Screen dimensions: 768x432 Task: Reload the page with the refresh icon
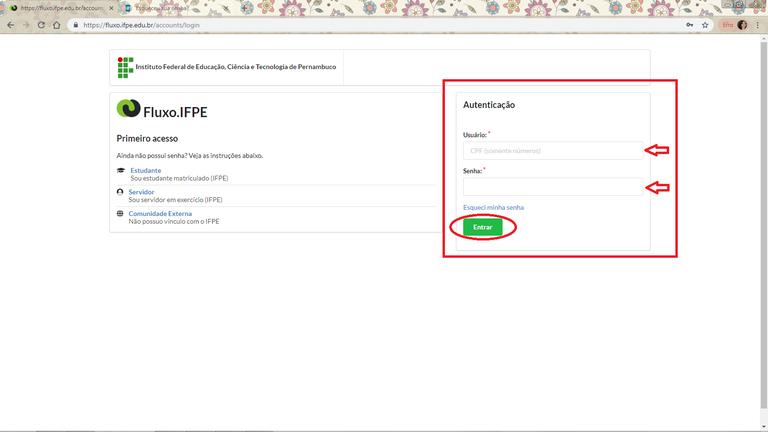point(41,25)
